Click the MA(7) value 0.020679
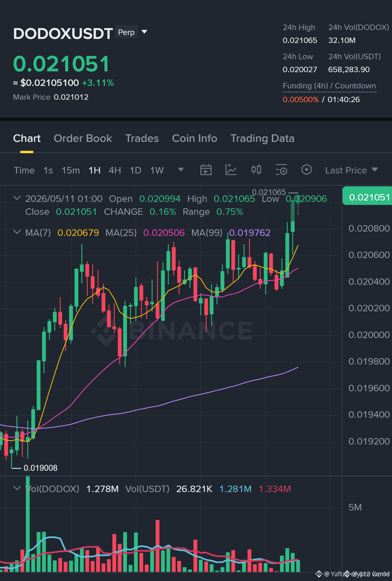The height and width of the screenshot is (581, 392). pos(78,233)
